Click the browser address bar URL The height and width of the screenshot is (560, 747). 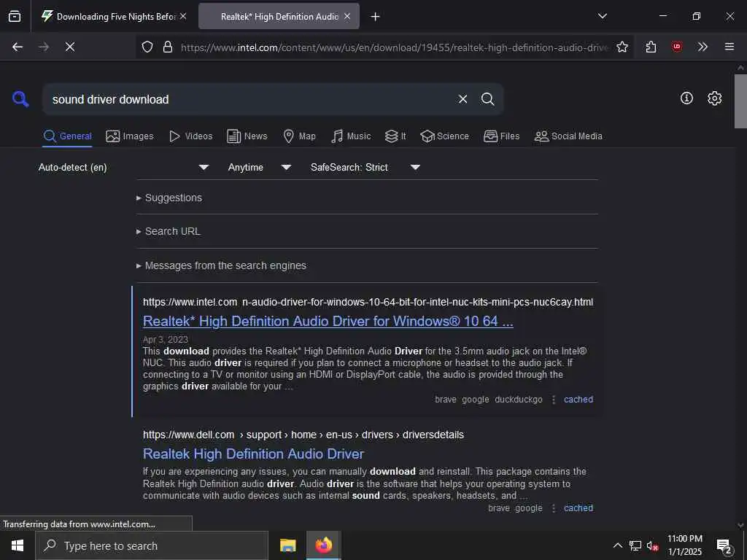(x=393, y=47)
